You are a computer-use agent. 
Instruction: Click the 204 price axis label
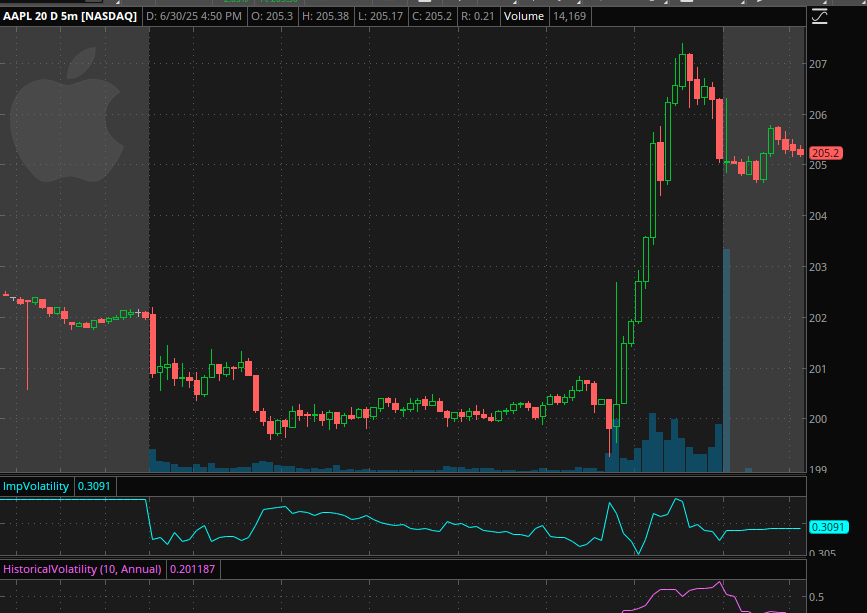818,216
